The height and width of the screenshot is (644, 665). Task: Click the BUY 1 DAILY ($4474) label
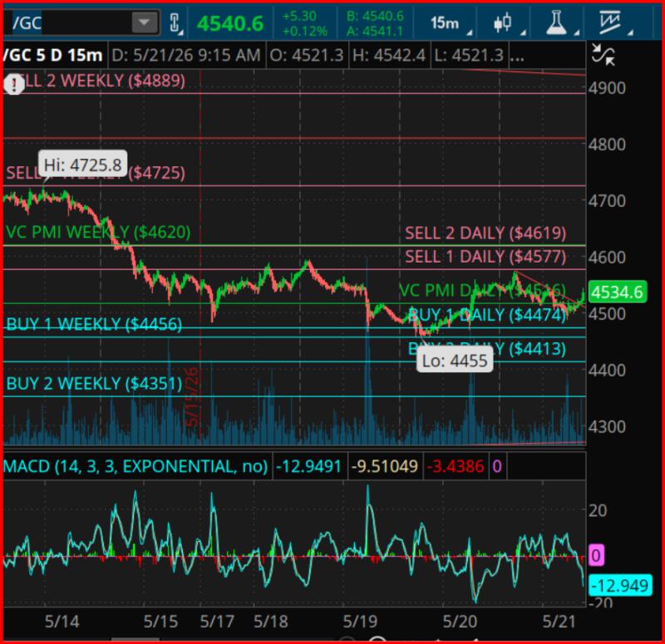click(x=486, y=315)
